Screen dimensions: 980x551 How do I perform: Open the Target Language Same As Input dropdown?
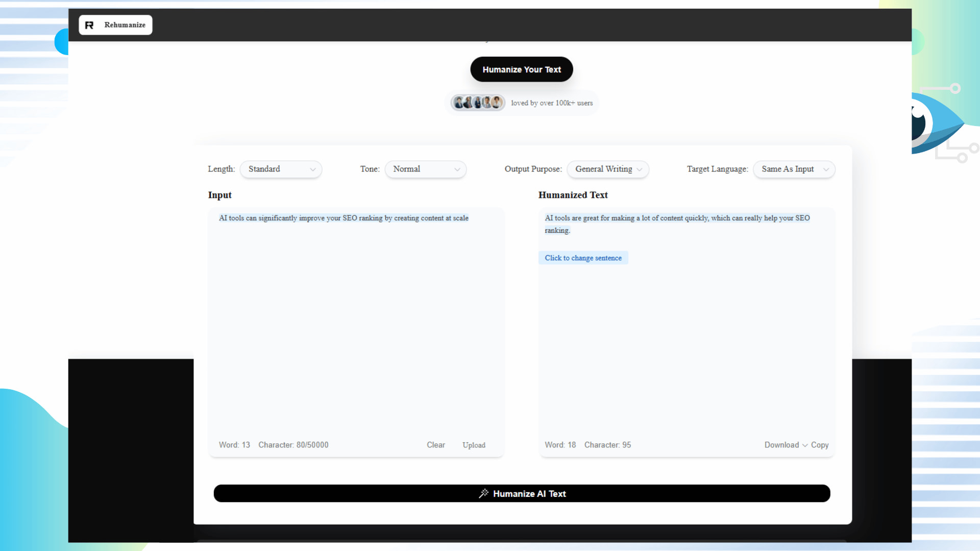point(794,169)
